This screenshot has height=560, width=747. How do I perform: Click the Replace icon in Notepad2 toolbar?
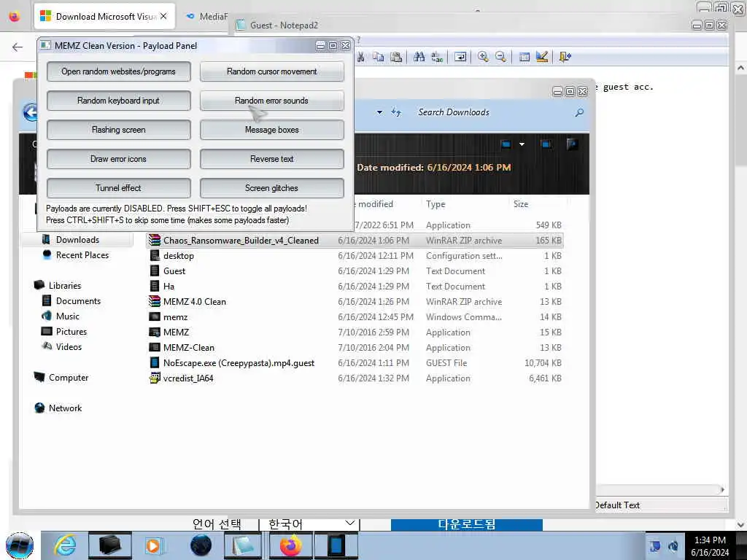(437, 57)
